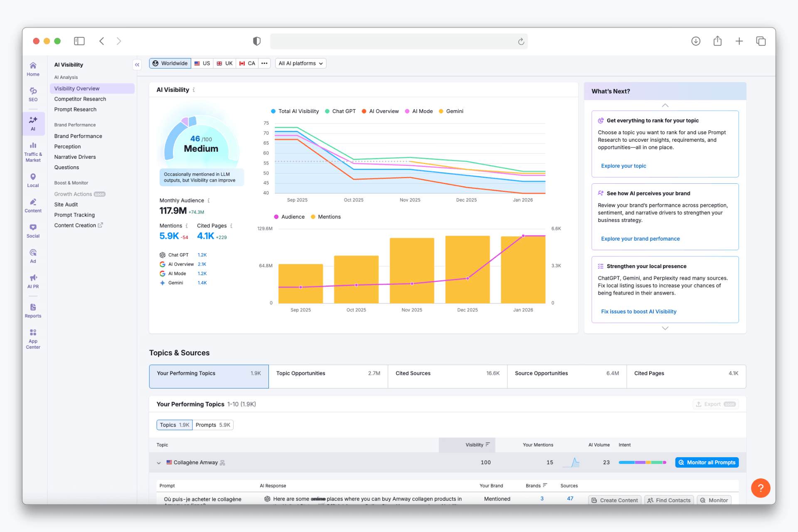The image size is (798, 532).
Task: Collapse the Collagène Amway topic row
Action: click(x=159, y=463)
